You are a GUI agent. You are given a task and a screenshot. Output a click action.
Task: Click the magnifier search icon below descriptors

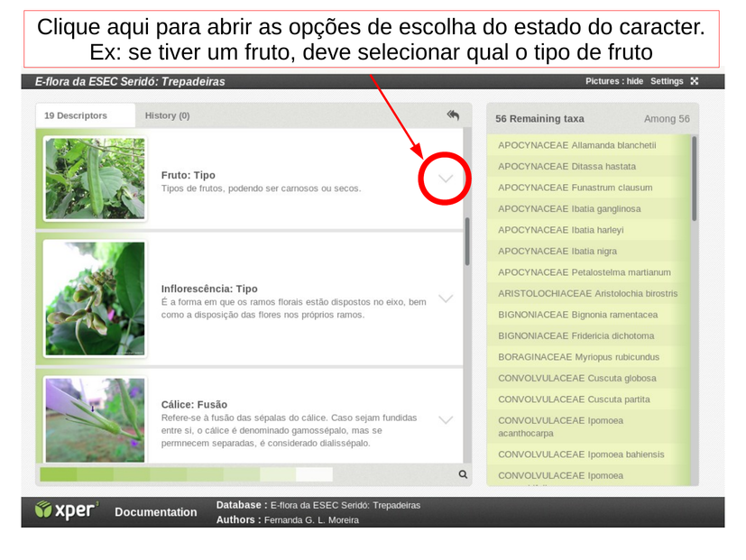(x=463, y=474)
